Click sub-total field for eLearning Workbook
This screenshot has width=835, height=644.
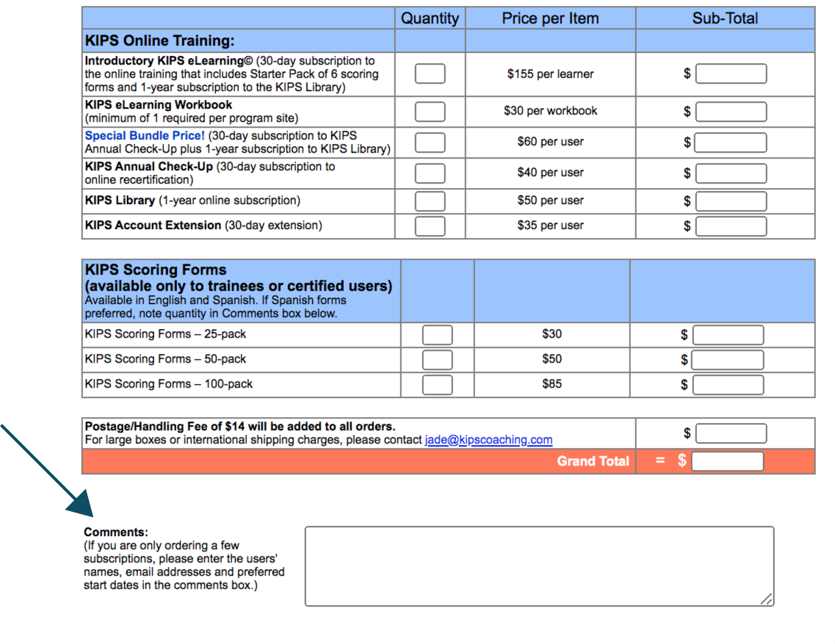tap(731, 112)
